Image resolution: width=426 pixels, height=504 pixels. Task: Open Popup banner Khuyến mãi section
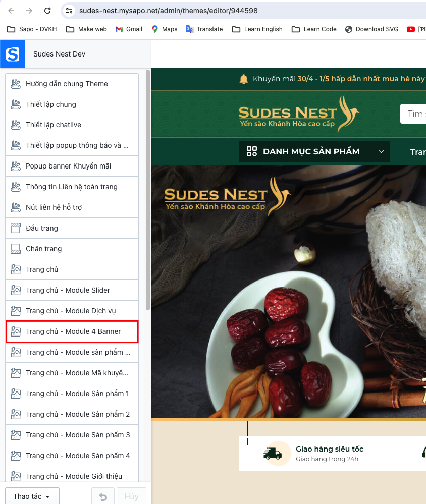[72, 166]
